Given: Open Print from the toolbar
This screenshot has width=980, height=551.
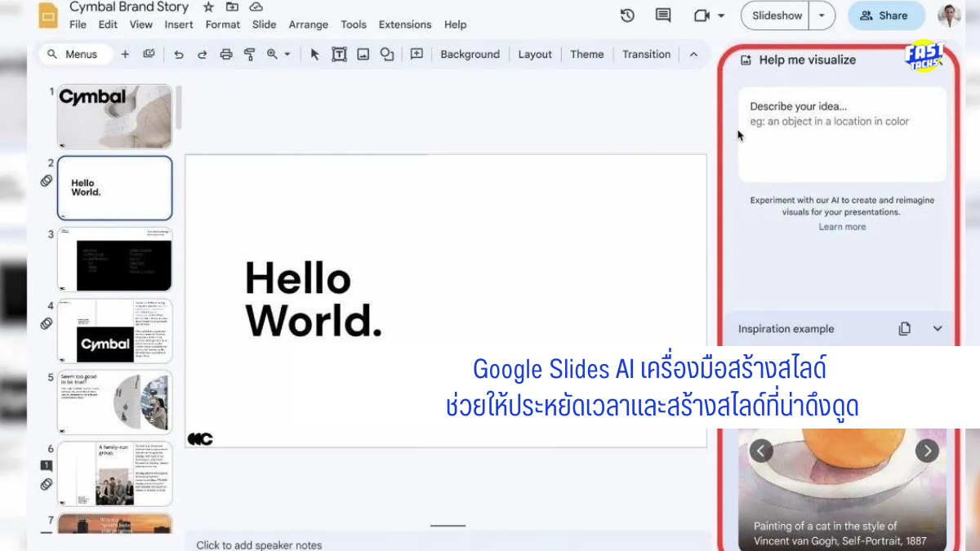Looking at the screenshot, I should coord(225,54).
